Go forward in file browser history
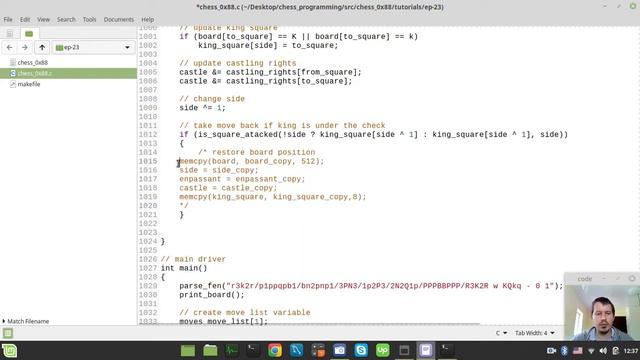This screenshot has height=360, width=640. [25, 47]
